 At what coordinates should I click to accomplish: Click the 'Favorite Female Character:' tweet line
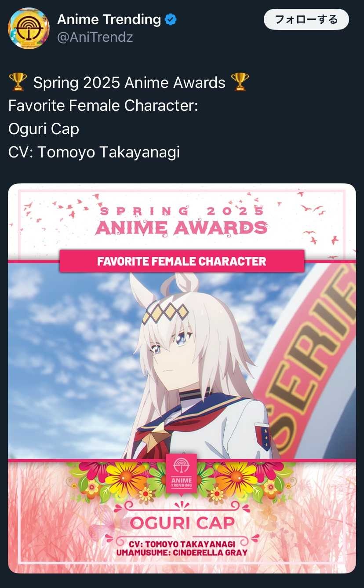click(x=103, y=106)
